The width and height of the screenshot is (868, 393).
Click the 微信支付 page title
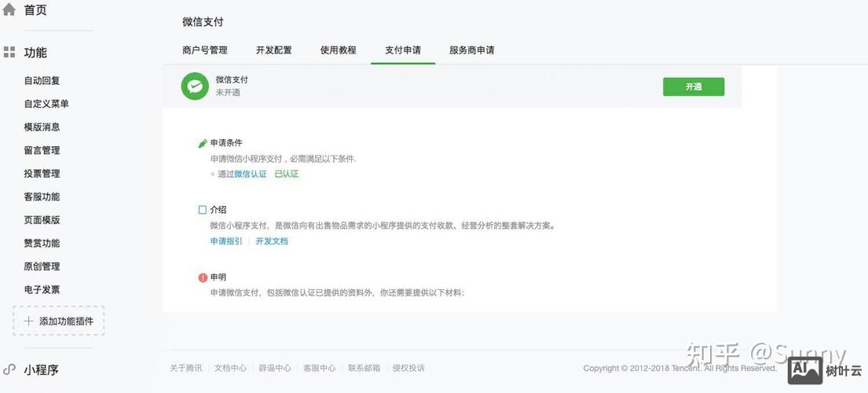pos(203,22)
